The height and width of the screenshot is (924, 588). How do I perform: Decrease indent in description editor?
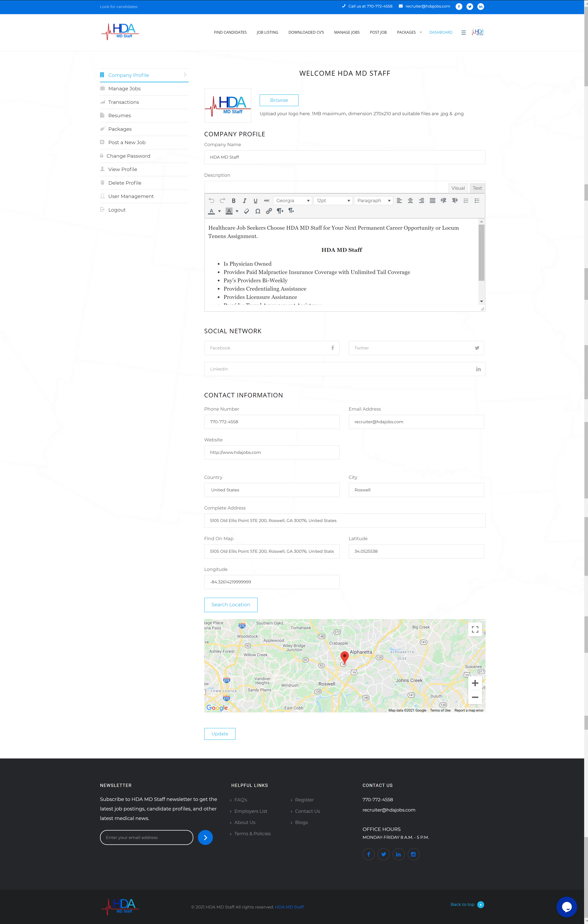tap(444, 200)
